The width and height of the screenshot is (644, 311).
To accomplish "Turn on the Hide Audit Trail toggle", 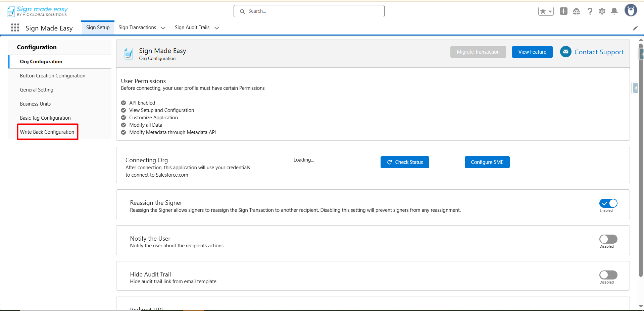I will pos(608,275).
